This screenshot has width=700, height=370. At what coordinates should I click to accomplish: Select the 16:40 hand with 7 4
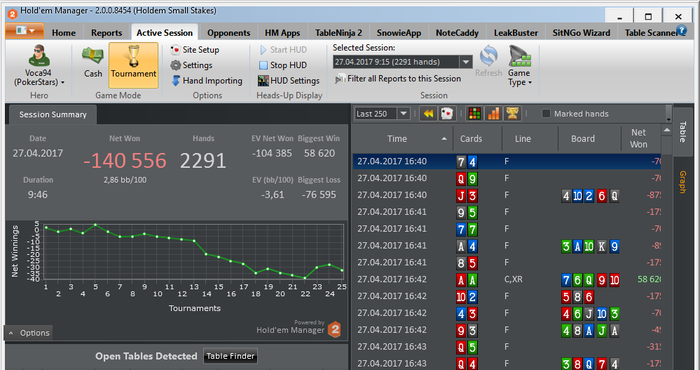pos(507,162)
